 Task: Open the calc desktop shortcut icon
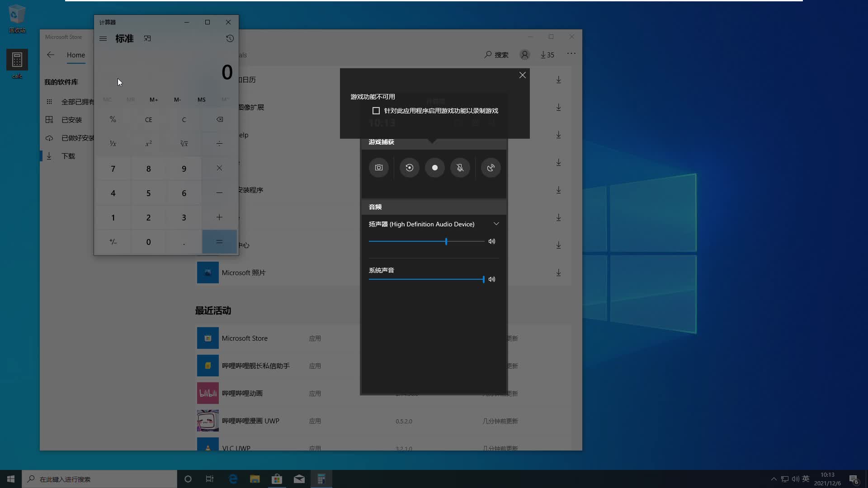tap(17, 64)
